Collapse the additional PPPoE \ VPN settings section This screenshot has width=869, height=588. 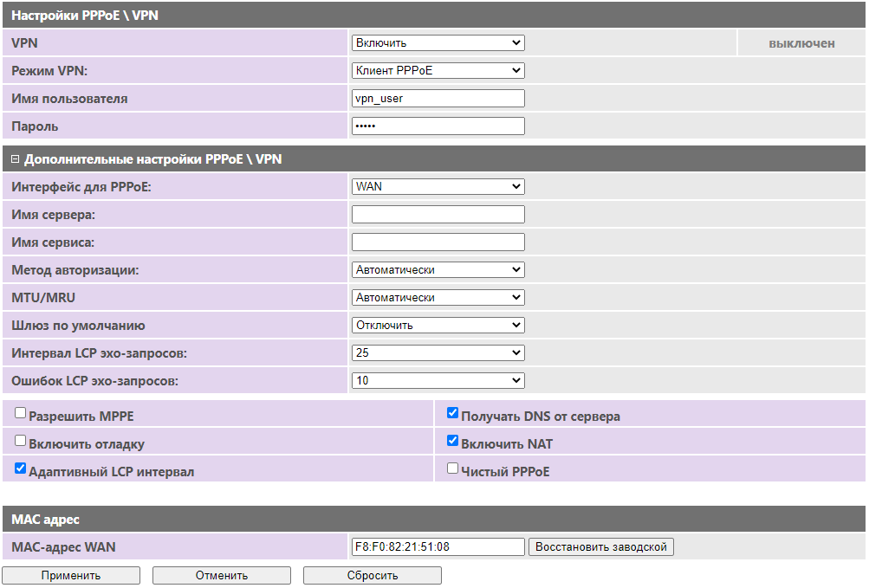16,159
